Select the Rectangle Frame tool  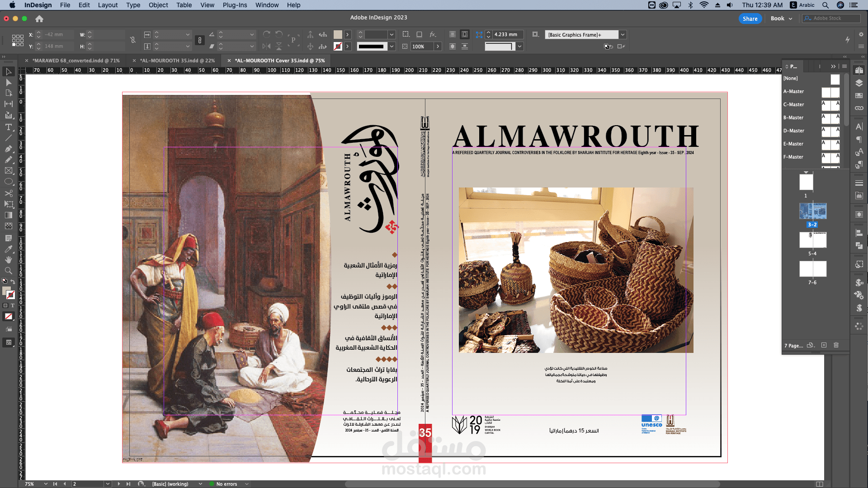tap(9, 171)
